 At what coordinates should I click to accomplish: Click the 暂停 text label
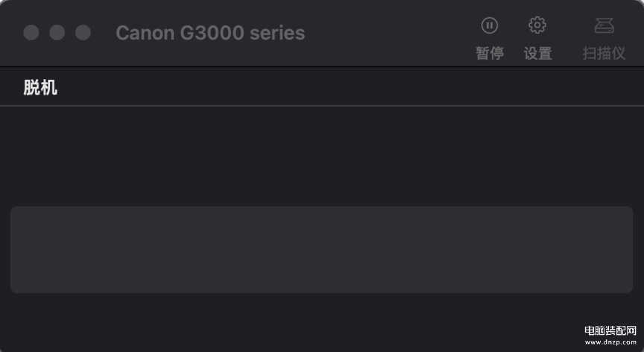pos(490,54)
